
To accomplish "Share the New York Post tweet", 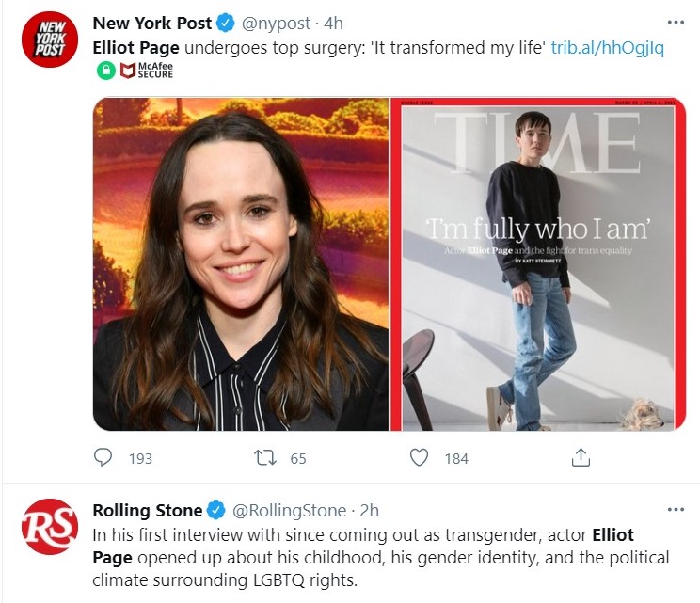I will click(x=581, y=457).
